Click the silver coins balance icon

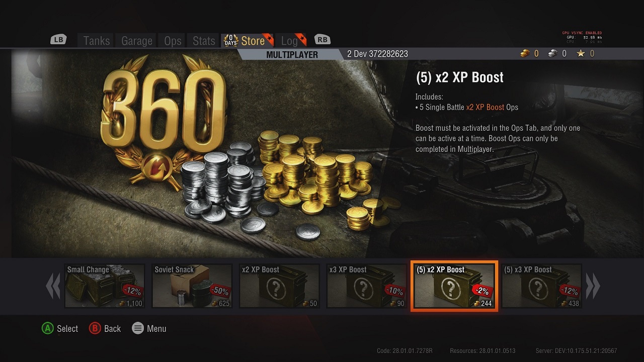(x=553, y=53)
